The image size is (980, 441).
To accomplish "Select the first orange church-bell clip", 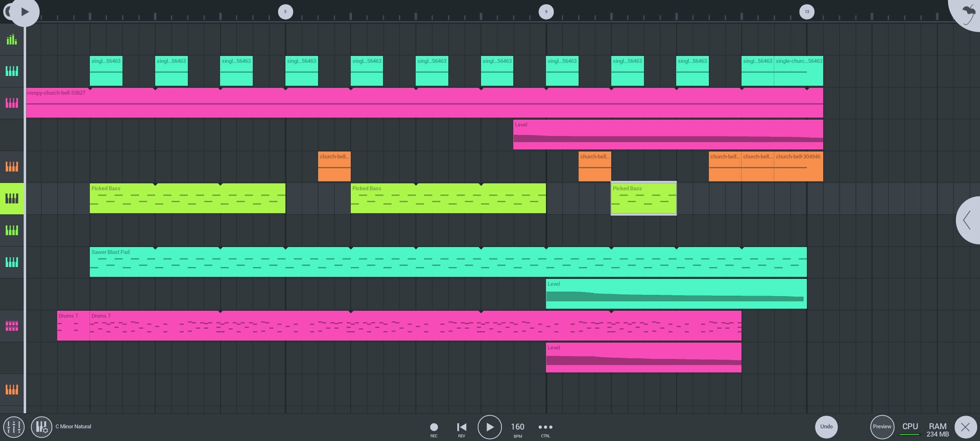I will [334, 167].
